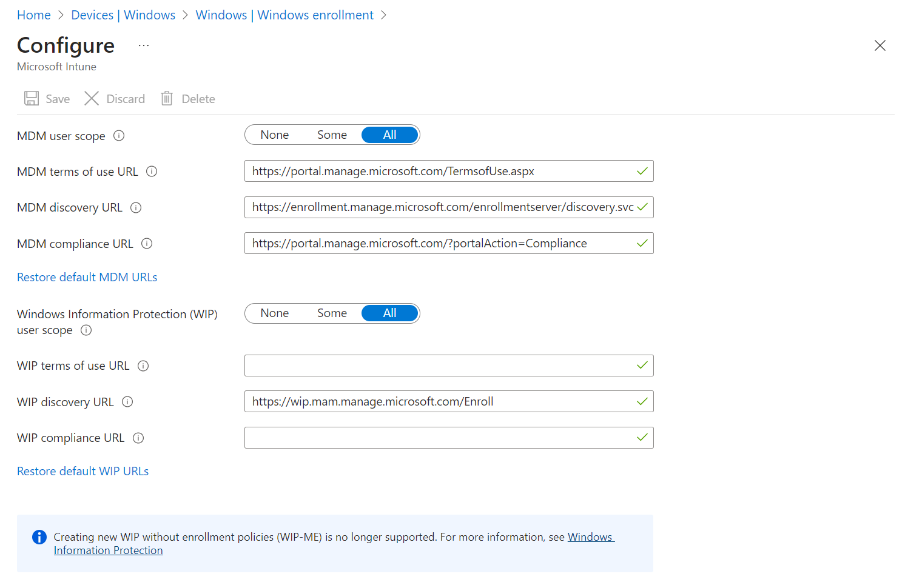Navigate to Devices | Windows breadcrumb
The image size is (905, 588).
coord(123,15)
